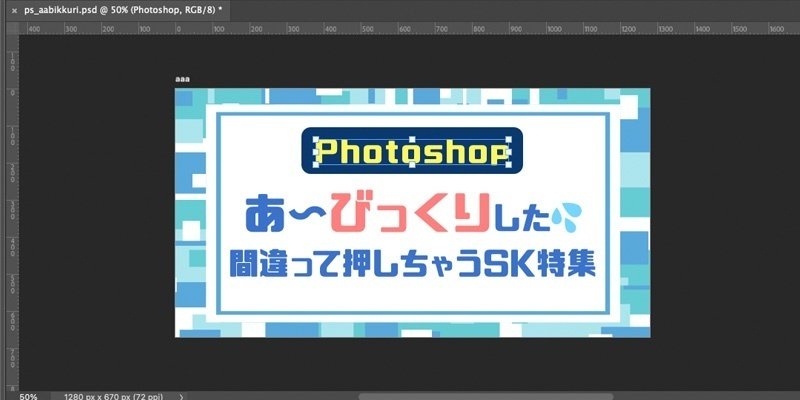
Task: Click the 50% zoom level field
Action: click(28, 396)
